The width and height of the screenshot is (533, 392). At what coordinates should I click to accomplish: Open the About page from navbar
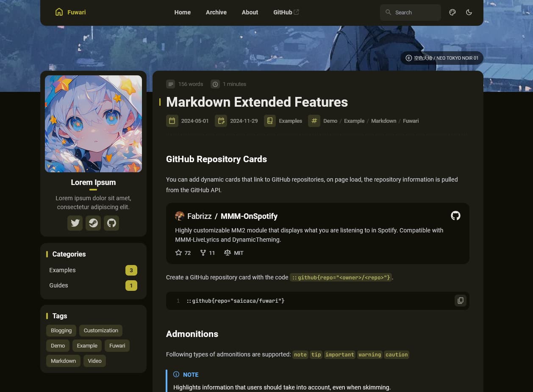click(250, 12)
